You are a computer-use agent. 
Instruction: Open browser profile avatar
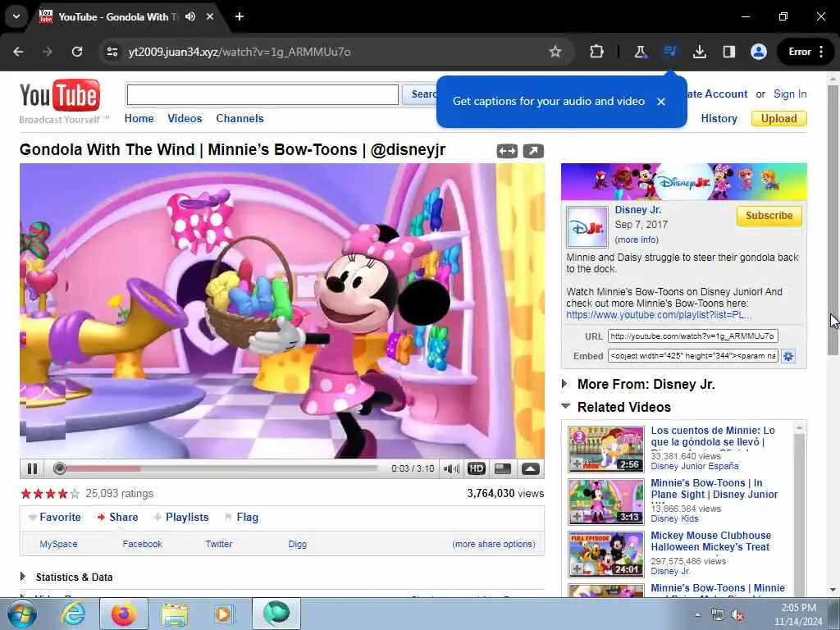pyautogui.click(x=759, y=52)
